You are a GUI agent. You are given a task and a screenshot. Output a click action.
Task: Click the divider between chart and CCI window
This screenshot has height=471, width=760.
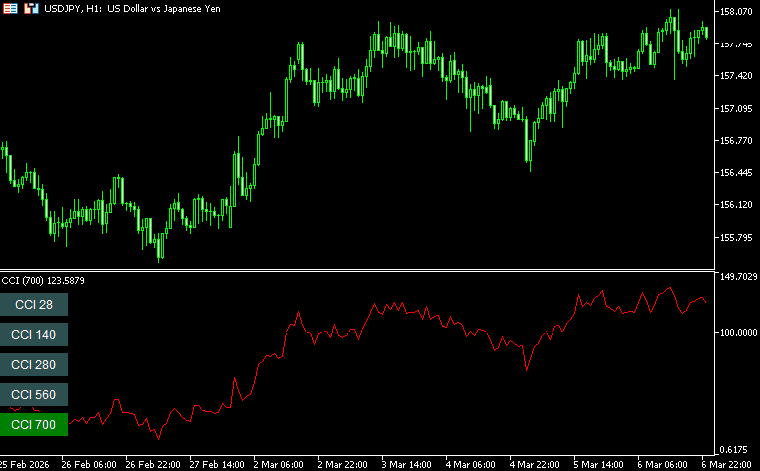pyautogui.click(x=358, y=270)
